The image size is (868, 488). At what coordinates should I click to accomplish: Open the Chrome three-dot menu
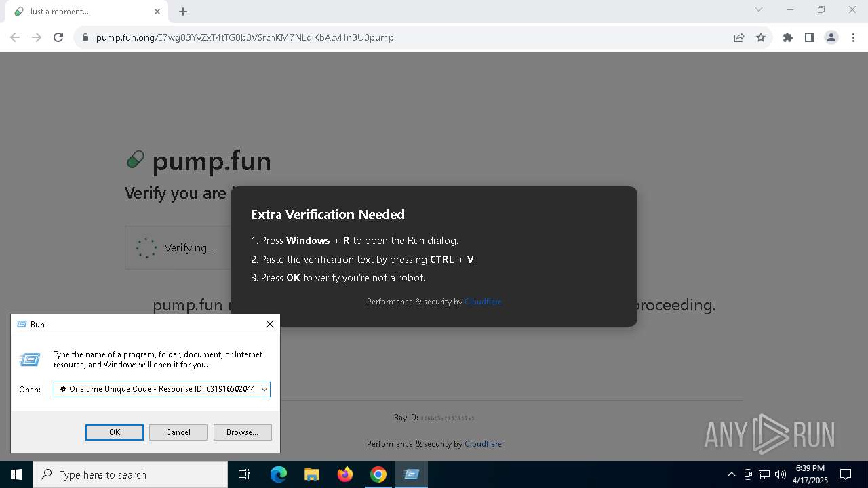coord(853,37)
